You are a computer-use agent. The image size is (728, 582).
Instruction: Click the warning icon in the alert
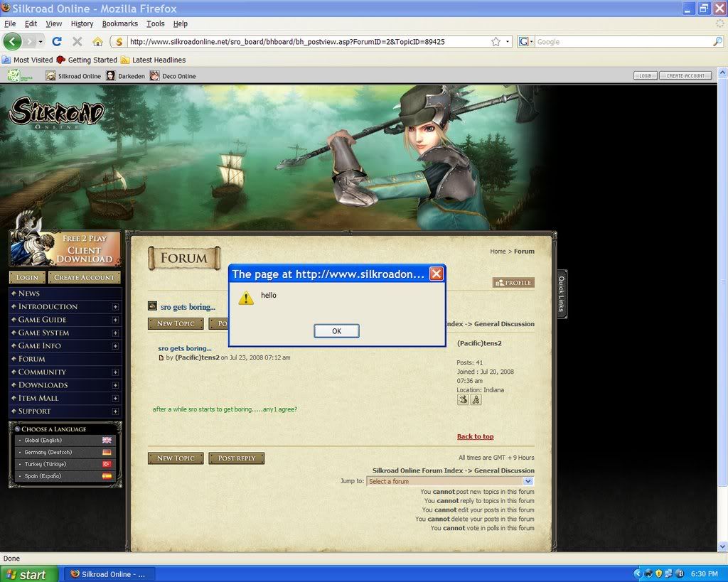[x=246, y=298]
